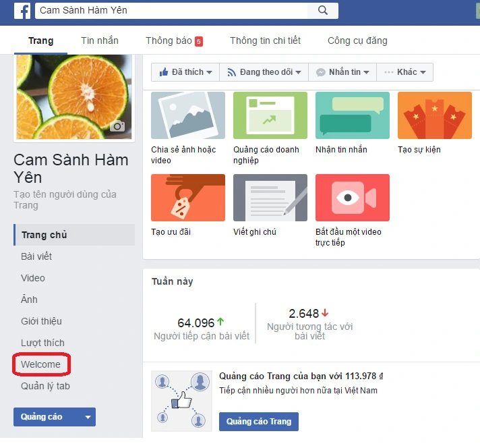Open the Thông báo tab

click(x=174, y=40)
